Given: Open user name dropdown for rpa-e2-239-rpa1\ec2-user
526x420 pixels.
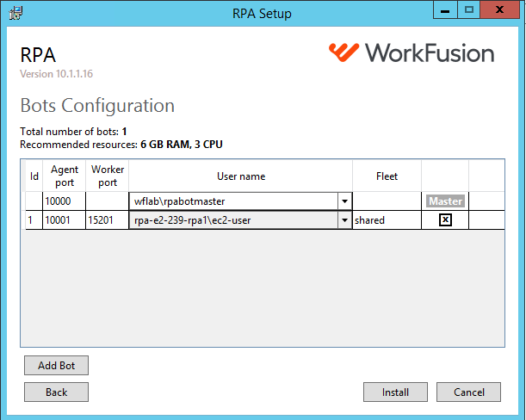Looking at the screenshot, I should click(344, 220).
